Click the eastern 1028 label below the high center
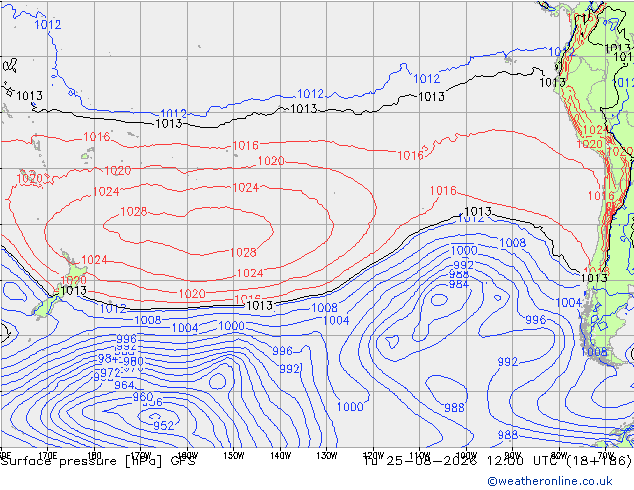 pyautogui.click(x=243, y=253)
